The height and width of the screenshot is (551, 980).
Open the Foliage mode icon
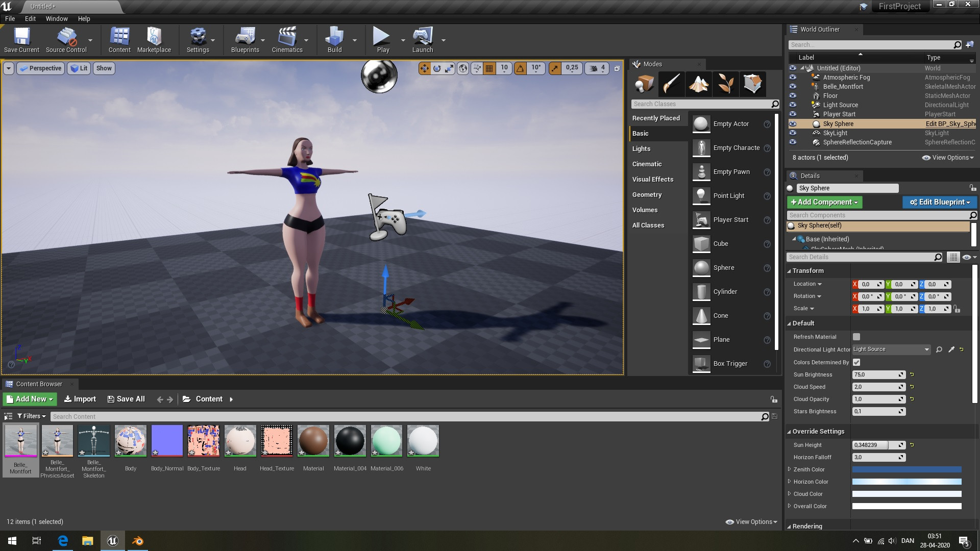[725, 84]
